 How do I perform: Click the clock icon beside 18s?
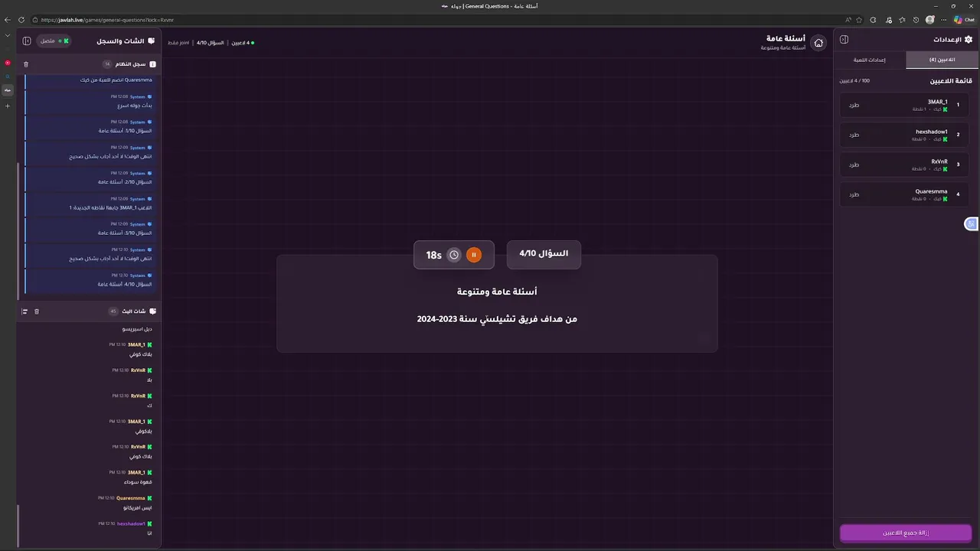454,255
